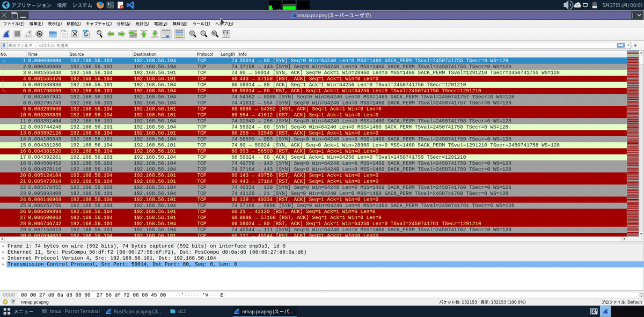Open the ファイル(F) menu
The width and height of the screenshot is (644, 317).
point(14,24)
